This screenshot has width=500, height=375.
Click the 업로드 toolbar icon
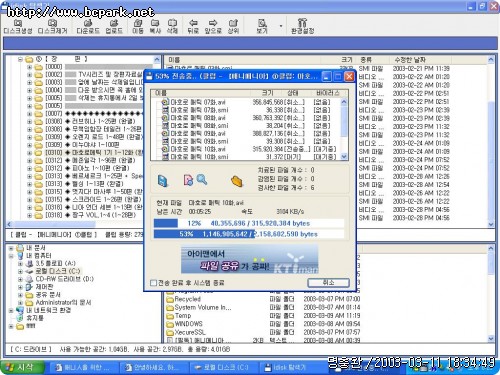pos(114,23)
